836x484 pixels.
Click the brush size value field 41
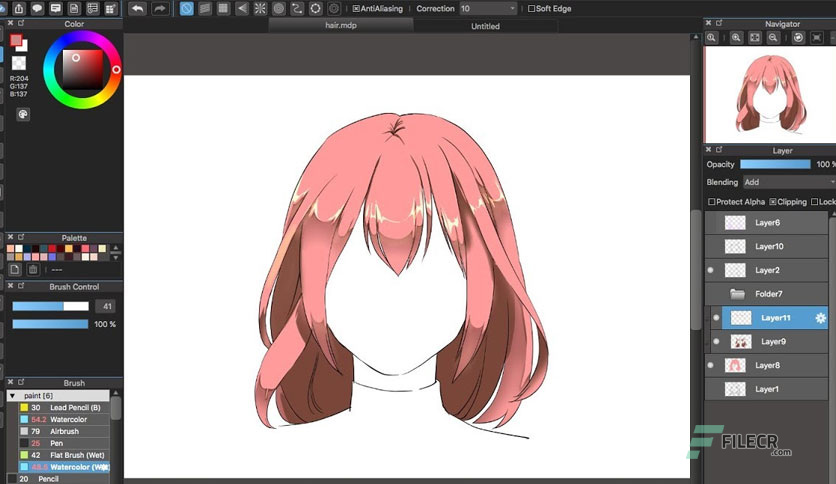(x=107, y=306)
